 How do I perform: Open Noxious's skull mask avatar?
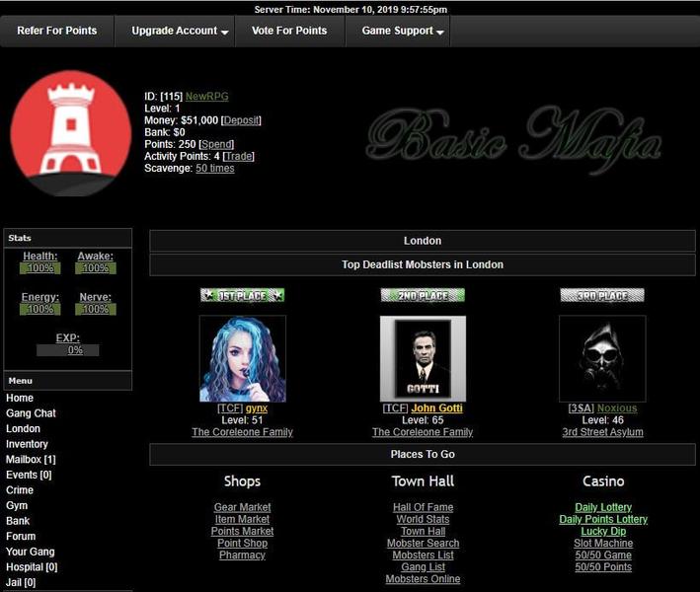pyautogui.click(x=602, y=358)
